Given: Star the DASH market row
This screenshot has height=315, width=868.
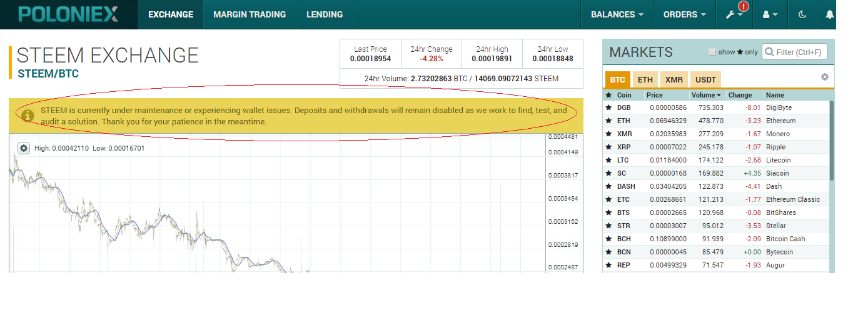Looking at the screenshot, I should click(x=608, y=186).
